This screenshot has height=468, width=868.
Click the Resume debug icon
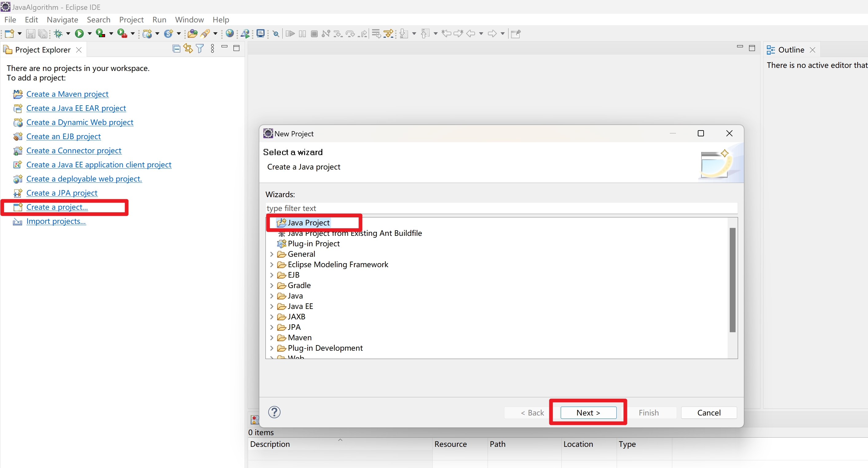coord(290,33)
